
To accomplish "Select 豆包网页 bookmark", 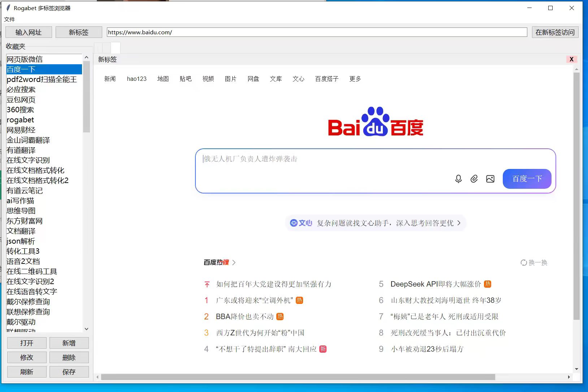I will [44, 100].
